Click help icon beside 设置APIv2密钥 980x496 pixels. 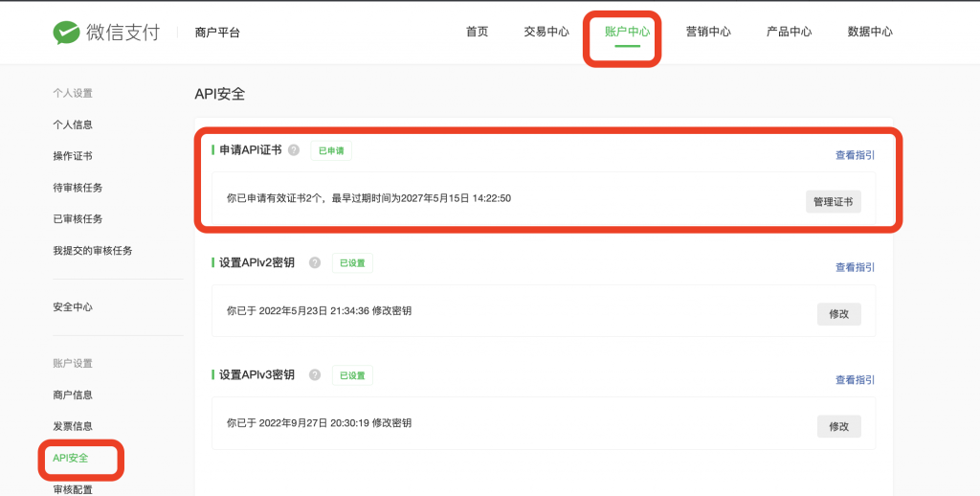coord(315,262)
